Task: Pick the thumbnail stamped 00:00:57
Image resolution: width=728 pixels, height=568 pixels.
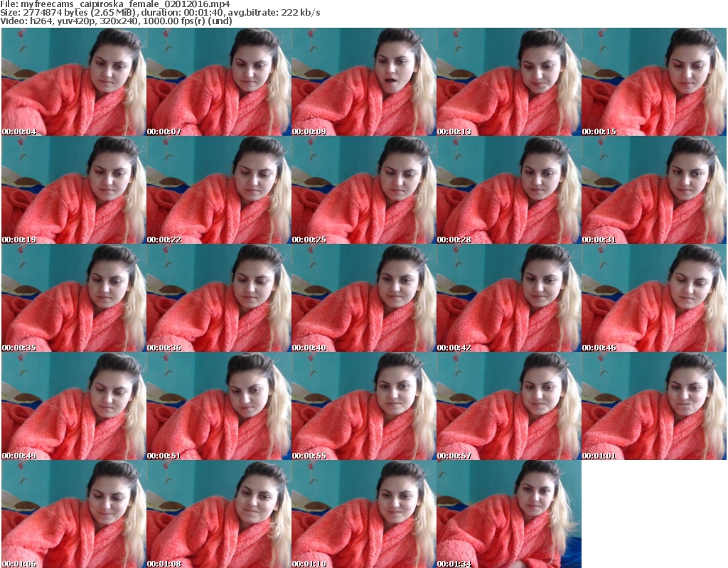Action: 509,406
